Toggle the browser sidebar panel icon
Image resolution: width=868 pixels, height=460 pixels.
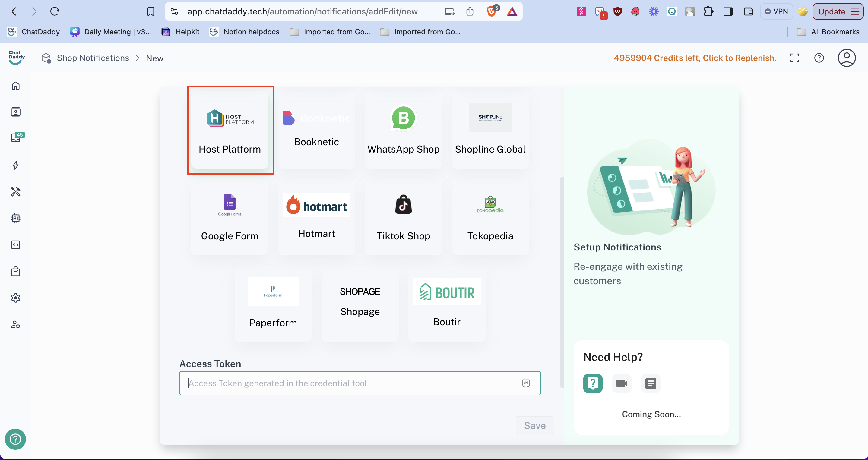(728, 11)
